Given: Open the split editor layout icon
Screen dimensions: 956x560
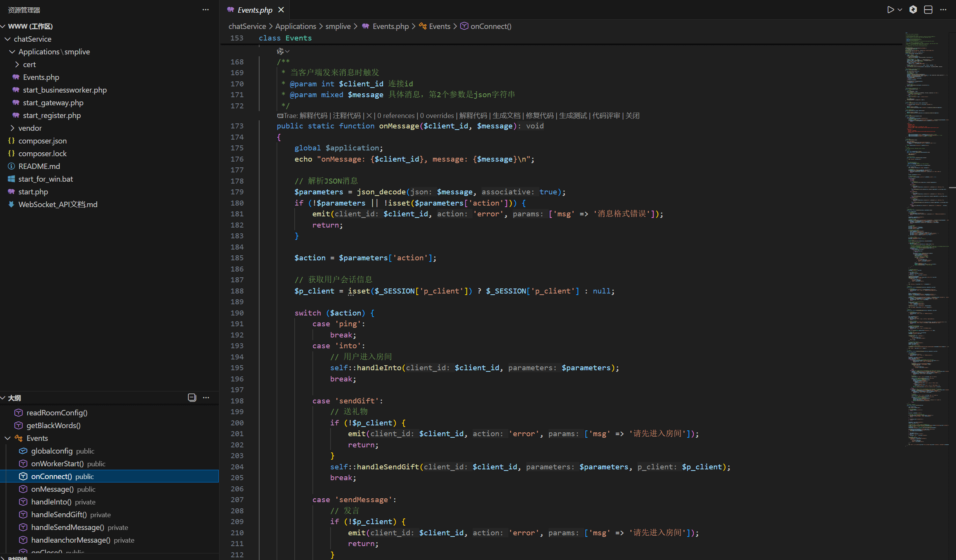Looking at the screenshot, I should pos(928,10).
